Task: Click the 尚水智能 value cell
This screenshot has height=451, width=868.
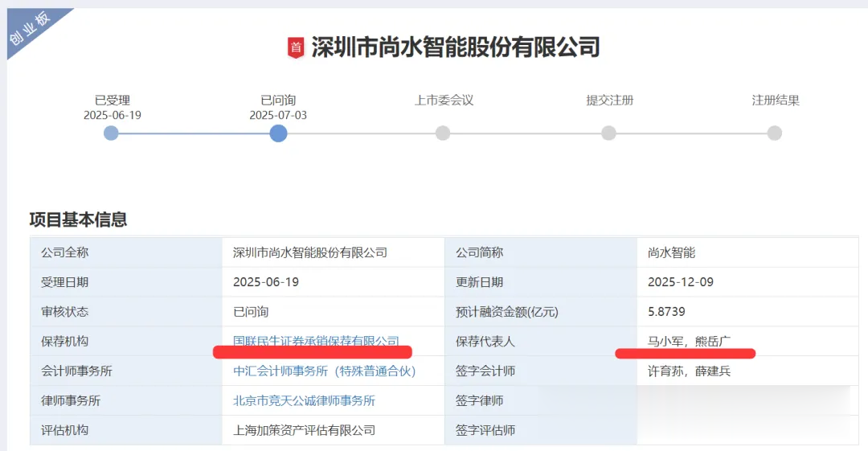Action: tap(748, 252)
